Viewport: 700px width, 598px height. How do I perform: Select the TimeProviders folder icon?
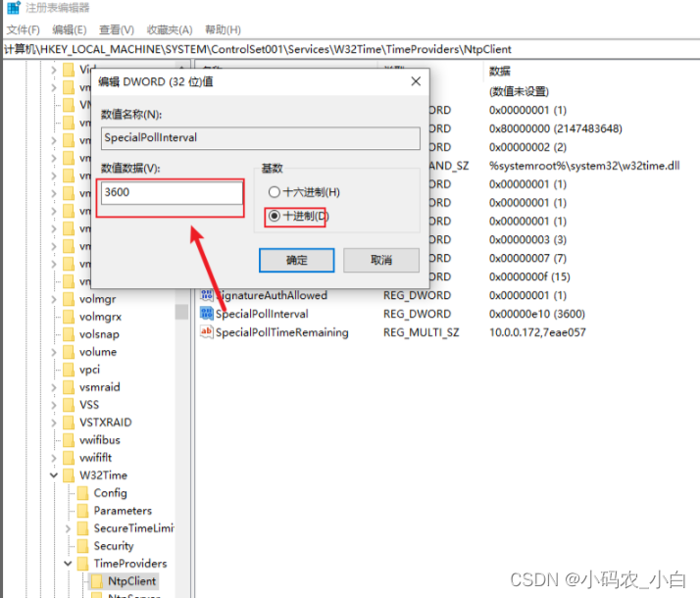point(83,563)
